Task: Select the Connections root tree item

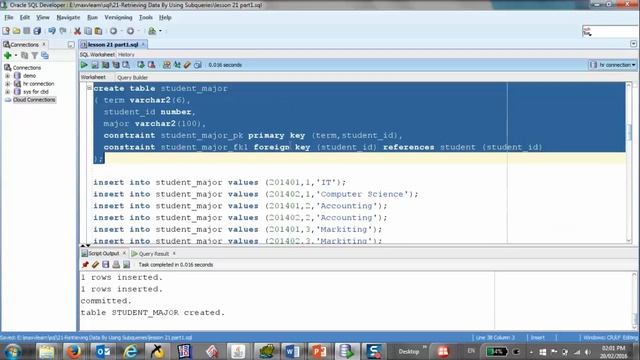Action: click(x=27, y=68)
